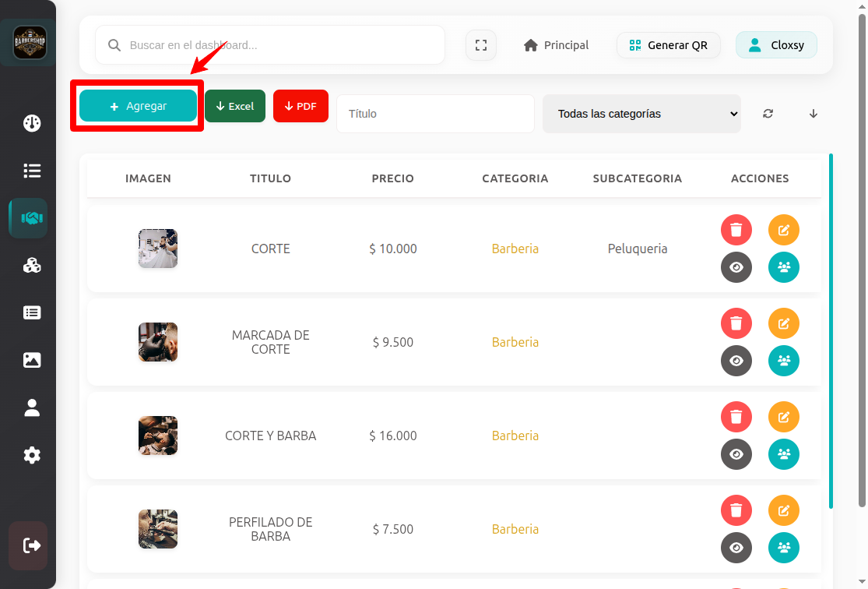Toggle visibility of the CORTE service
The width and height of the screenshot is (868, 589).
(x=736, y=267)
